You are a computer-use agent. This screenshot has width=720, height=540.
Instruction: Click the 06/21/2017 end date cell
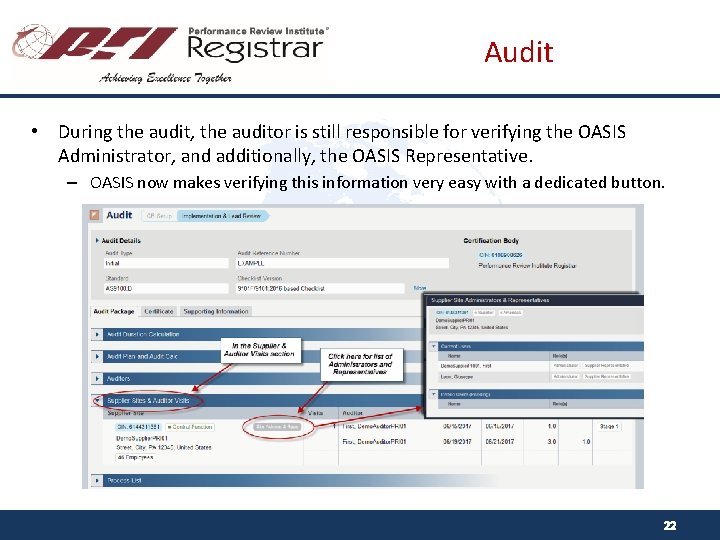pyautogui.click(x=500, y=442)
